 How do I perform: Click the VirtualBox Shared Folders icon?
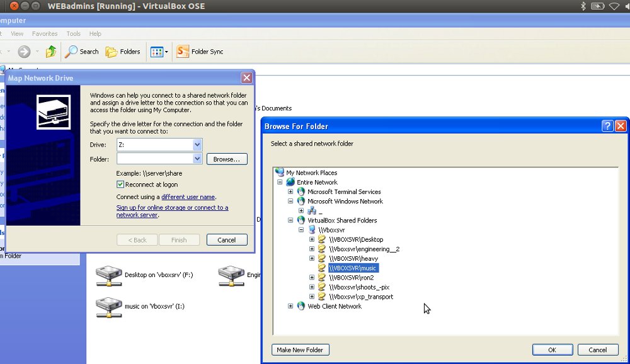(301, 220)
